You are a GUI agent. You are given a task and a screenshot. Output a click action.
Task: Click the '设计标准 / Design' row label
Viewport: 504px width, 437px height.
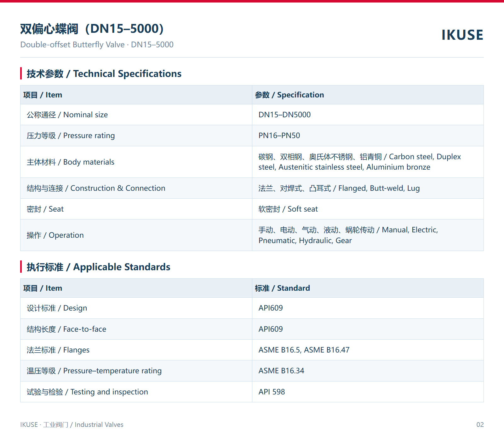click(x=57, y=308)
